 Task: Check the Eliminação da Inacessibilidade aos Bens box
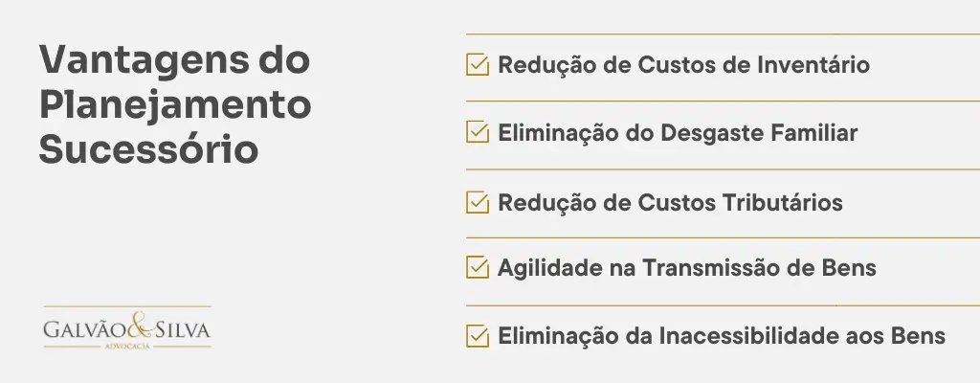[478, 336]
